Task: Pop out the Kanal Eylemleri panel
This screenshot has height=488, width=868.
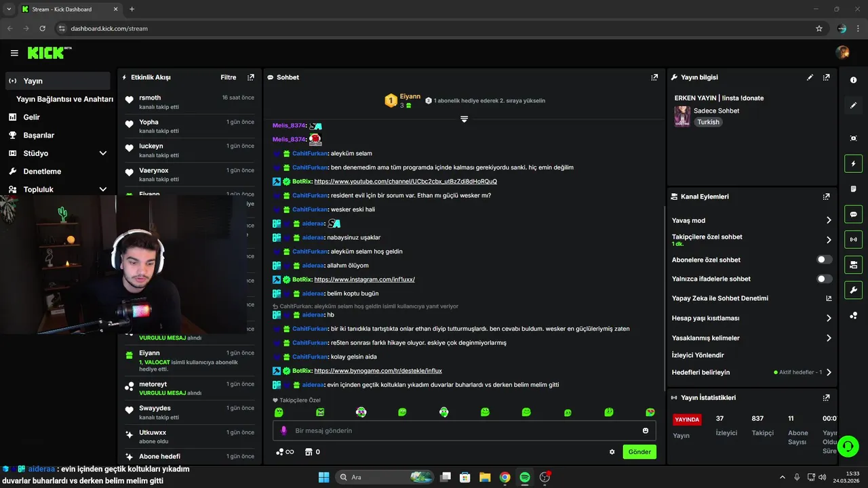Action: [826, 197]
